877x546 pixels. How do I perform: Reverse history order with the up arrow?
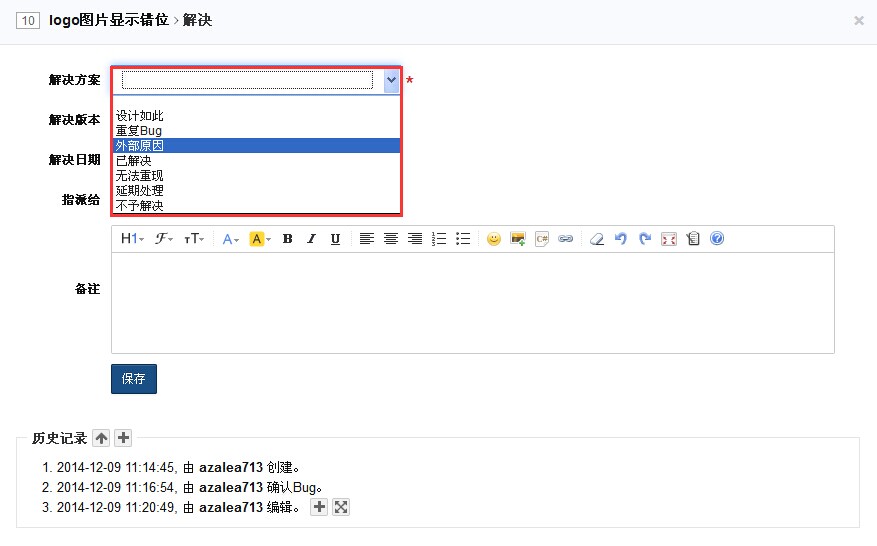[x=101, y=438]
